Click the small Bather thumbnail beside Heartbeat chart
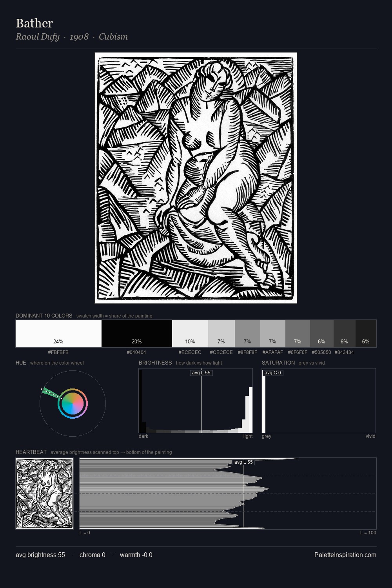This screenshot has height=588, width=392. tap(44, 494)
